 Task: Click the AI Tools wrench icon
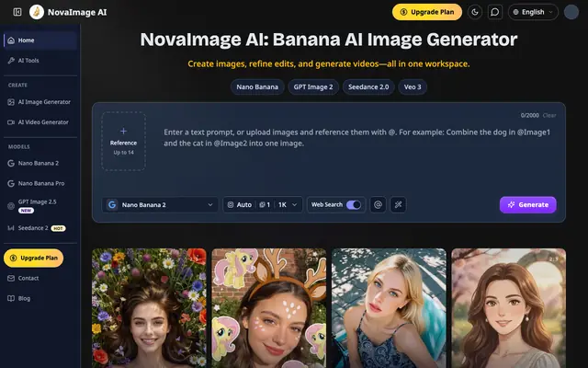pos(11,61)
